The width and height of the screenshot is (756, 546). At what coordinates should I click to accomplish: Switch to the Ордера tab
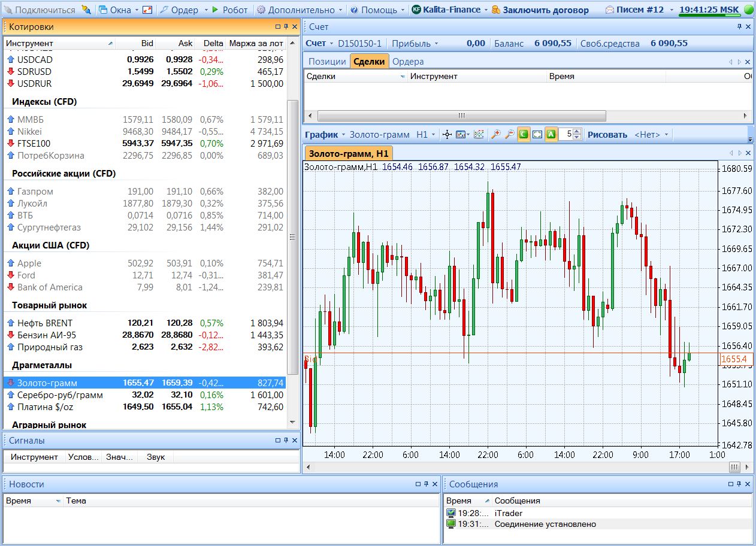pyautogui.click(x=408, y=62)
